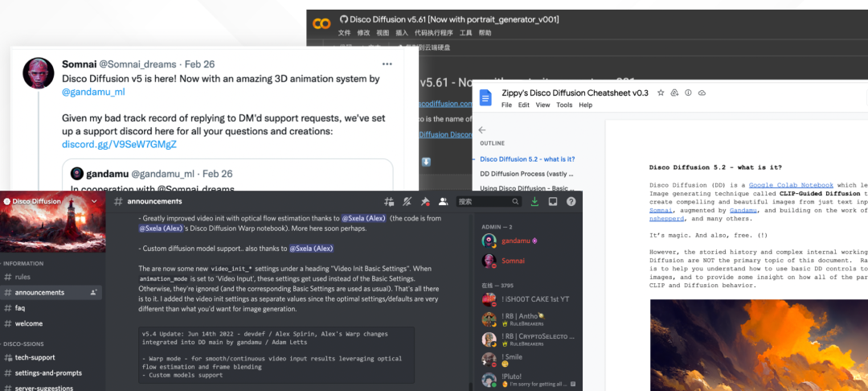868x391 pixels.
Task: Open the 插入 menu in Colab
Action: 402,33
